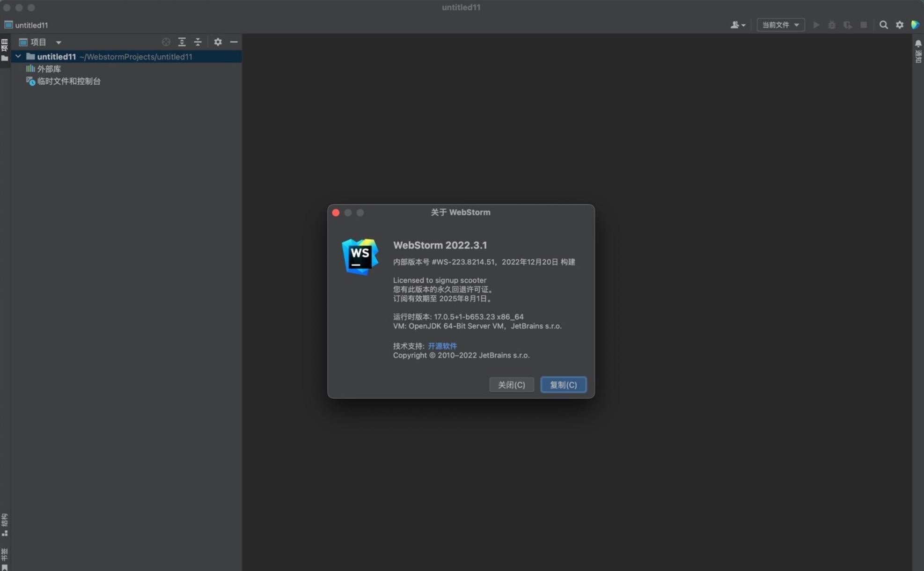Click the Expand All icon in project panel

coord(182,42)
